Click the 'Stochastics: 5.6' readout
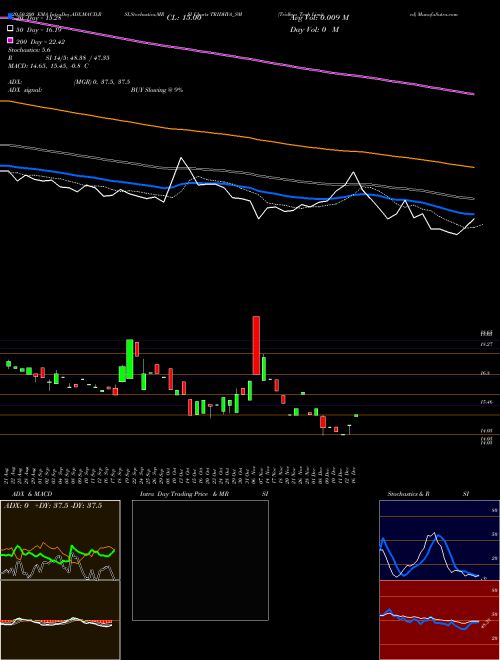 coord(29,50)
